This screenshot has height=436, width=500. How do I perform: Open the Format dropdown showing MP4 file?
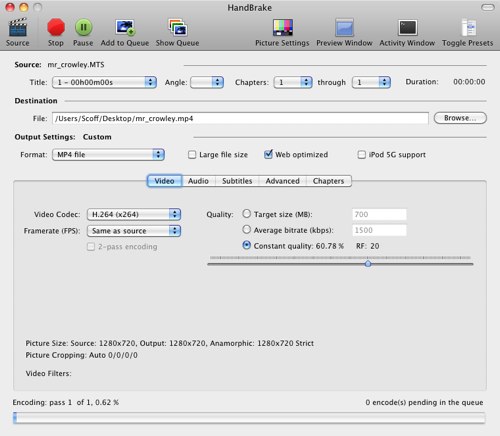point(108,155)
